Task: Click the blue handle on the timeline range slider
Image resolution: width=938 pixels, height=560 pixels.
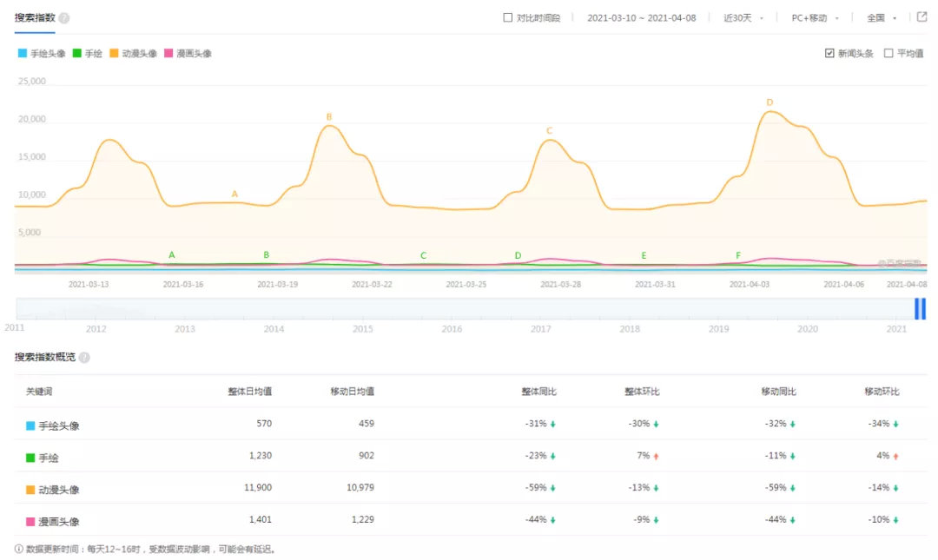Action: click(x=920, y=309)
